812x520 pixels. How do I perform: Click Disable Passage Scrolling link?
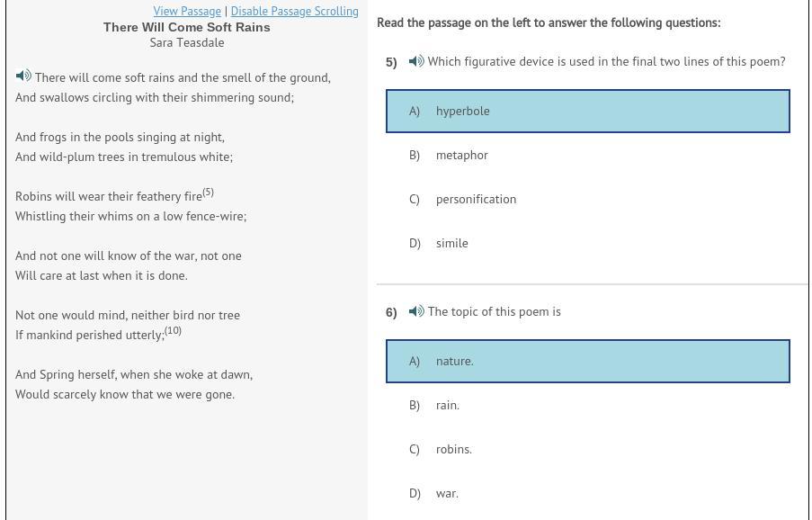click(294, 11)
